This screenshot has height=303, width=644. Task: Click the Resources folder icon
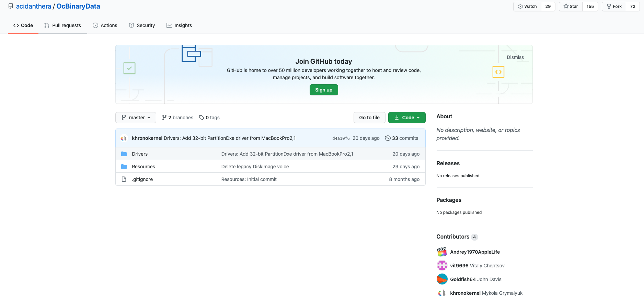click(124, 167)
